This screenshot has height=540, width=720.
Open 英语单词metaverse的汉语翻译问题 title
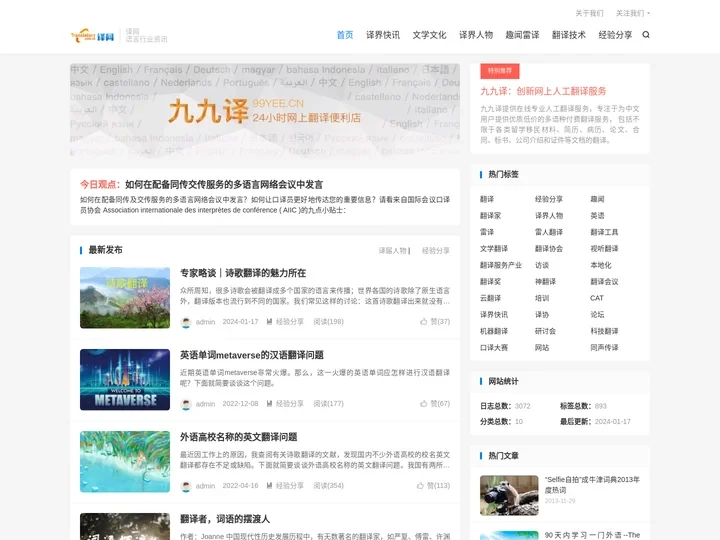pos(252,355)
